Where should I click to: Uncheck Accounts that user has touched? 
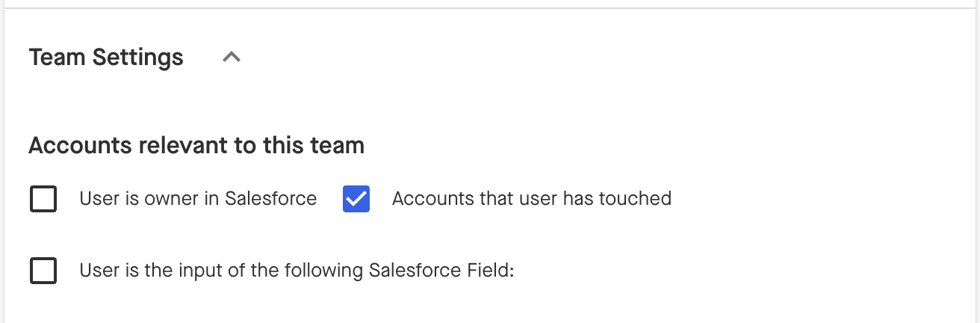(x=356, y=199)
